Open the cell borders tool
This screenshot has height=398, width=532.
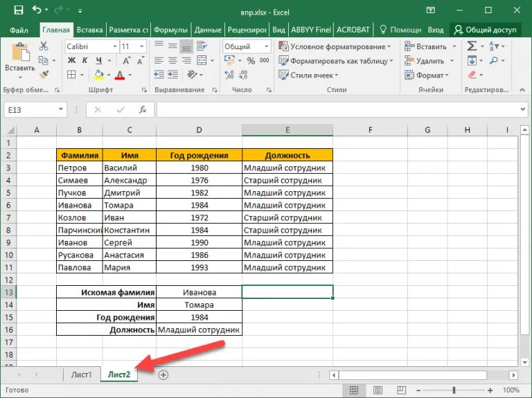click(71, 75)
